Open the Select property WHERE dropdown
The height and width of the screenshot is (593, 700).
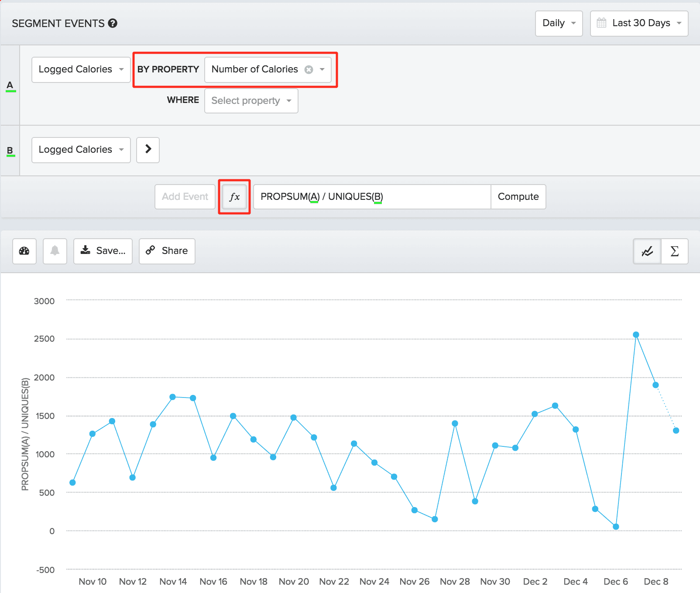[x=251, y=101]
